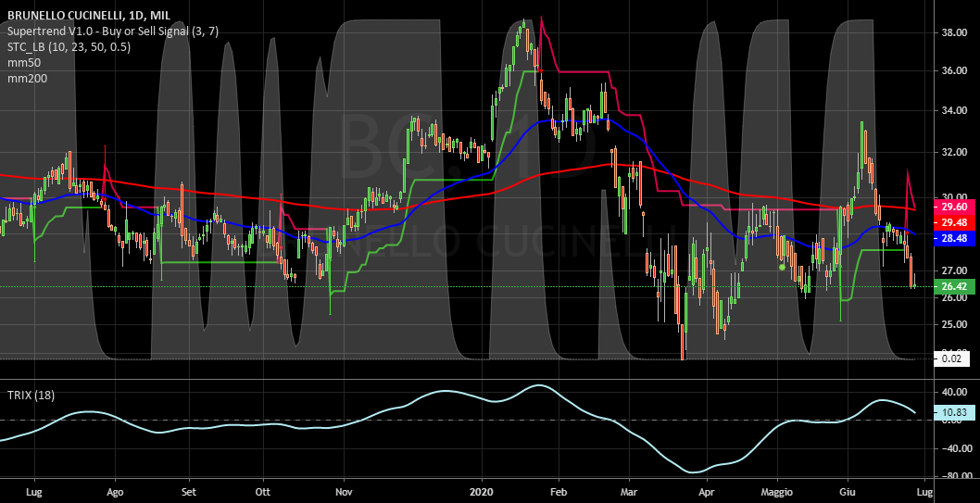Click the 36.00 price axis tick
Screen dimensions: 980x503
[954, 71]
